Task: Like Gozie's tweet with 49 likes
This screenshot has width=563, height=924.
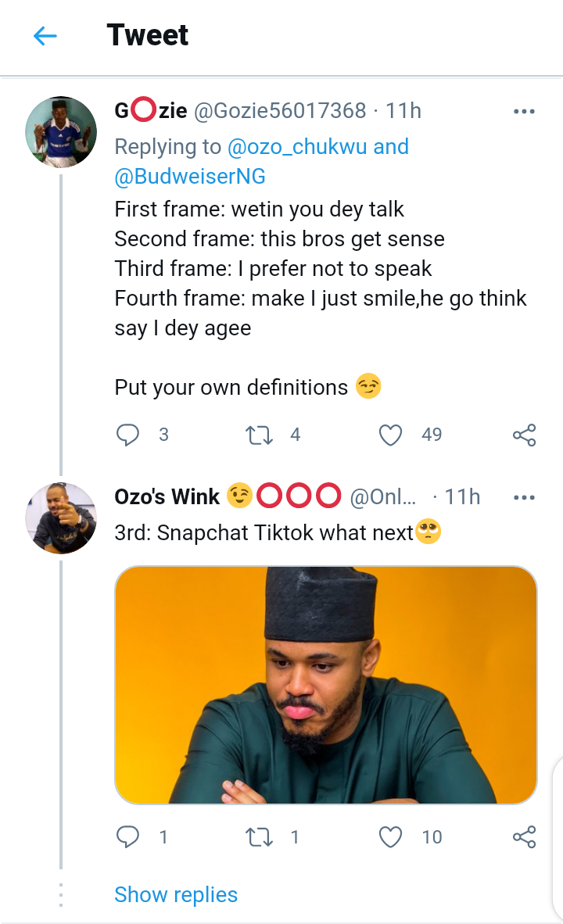Action: (390, 435)
